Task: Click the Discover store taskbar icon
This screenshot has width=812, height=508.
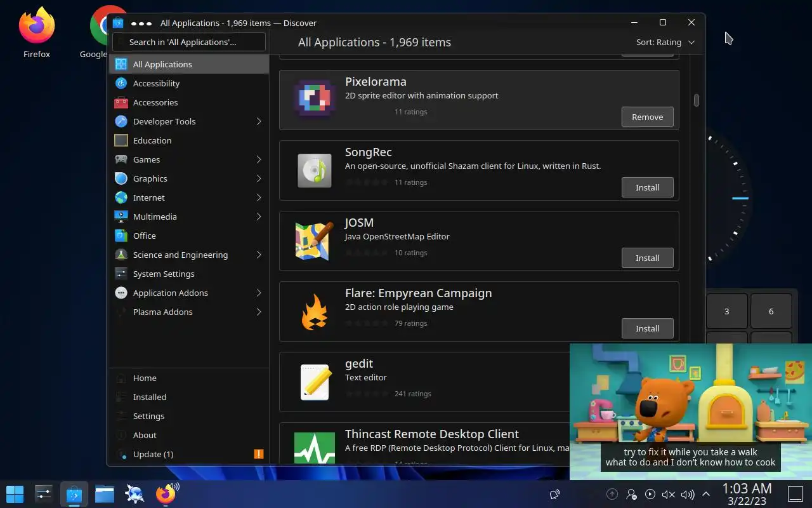Action: pyautogui.click(x=74, y=494)
